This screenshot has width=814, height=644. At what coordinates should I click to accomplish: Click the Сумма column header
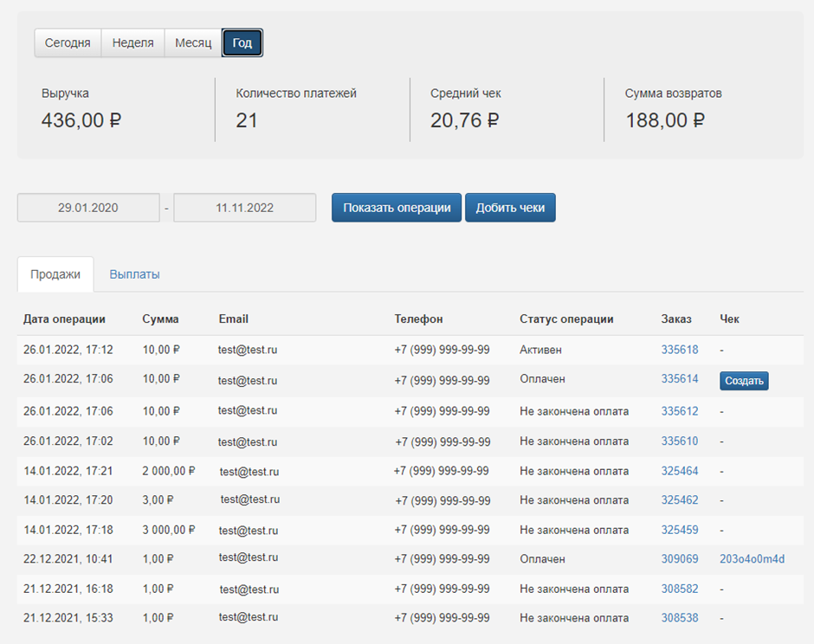tap(160, 319)
